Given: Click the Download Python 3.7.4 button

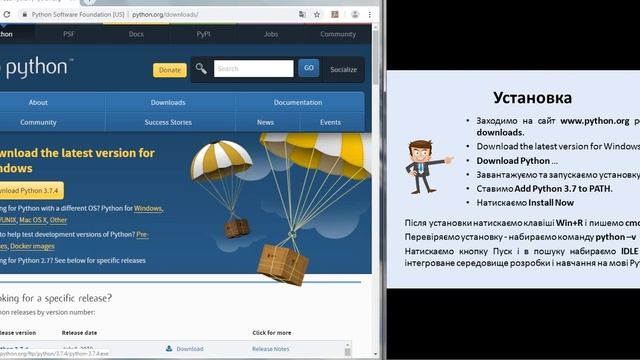Looking at the screenshot, I should pos(31,191).
